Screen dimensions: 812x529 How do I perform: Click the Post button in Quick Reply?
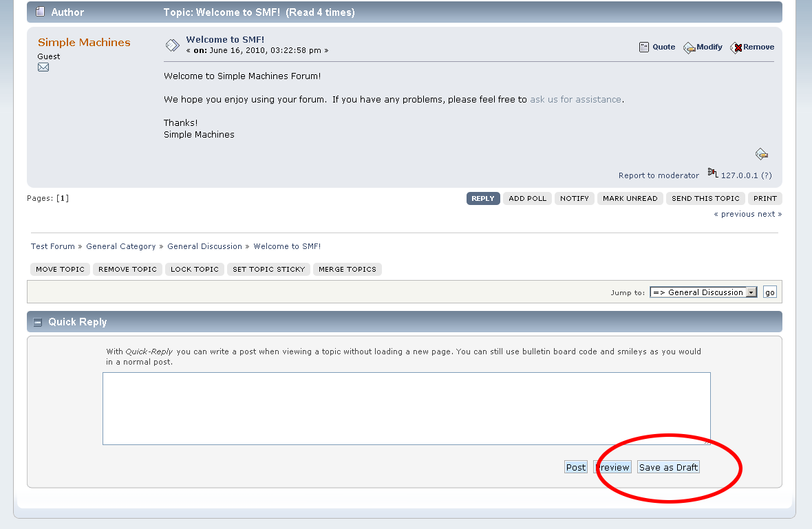(576, 467)
